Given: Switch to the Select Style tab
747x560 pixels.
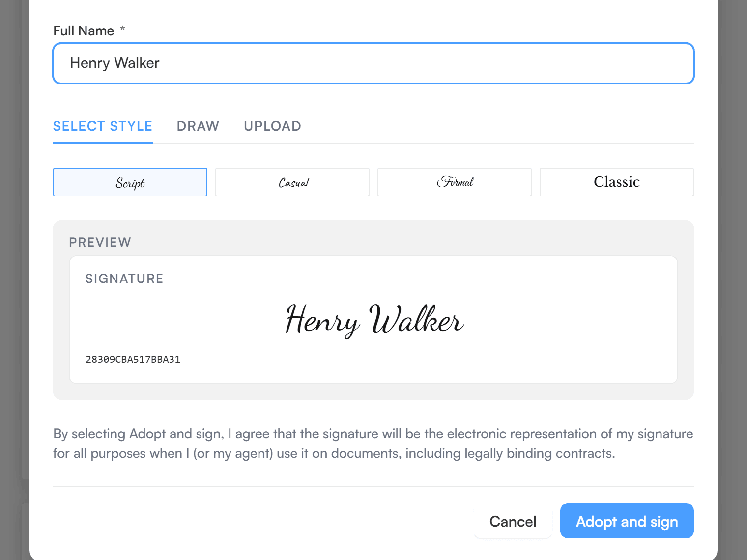Looking at the screenshot, I should coord(103,126).
